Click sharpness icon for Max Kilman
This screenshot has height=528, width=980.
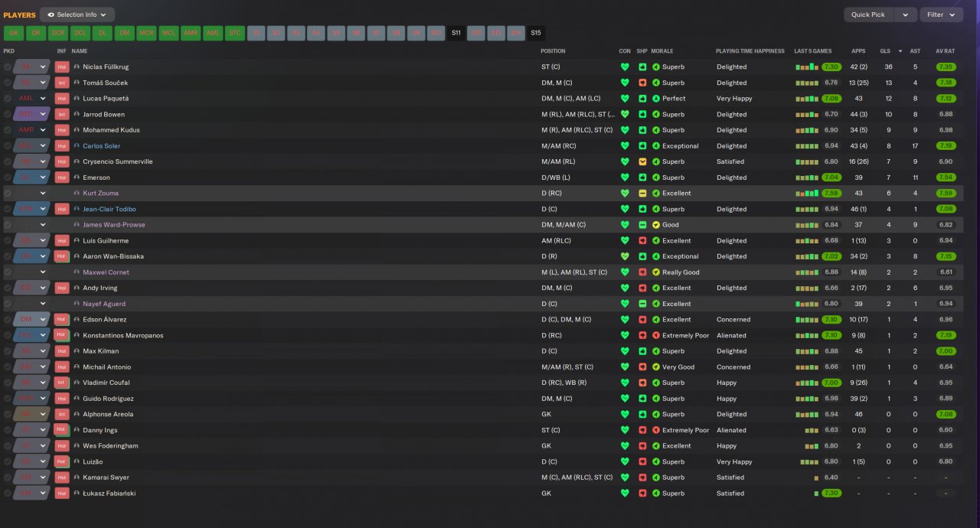[642, 351]
